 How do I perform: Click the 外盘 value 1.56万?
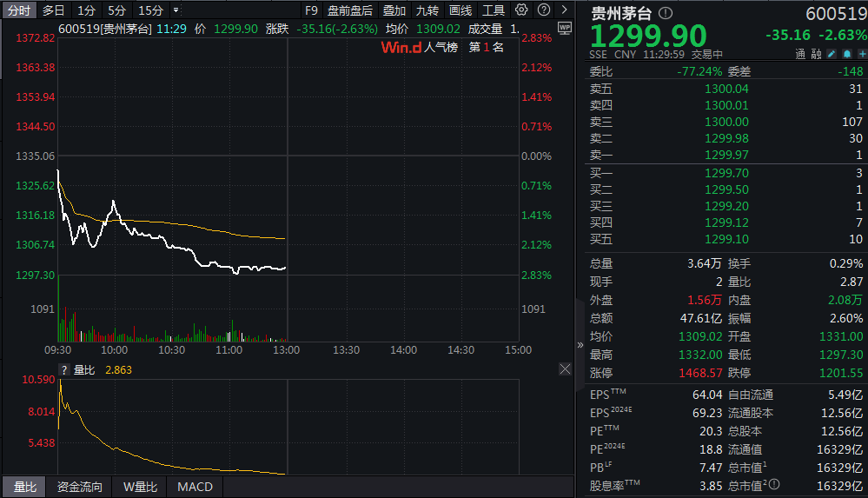pyautogui.click(x=704, y=300)
